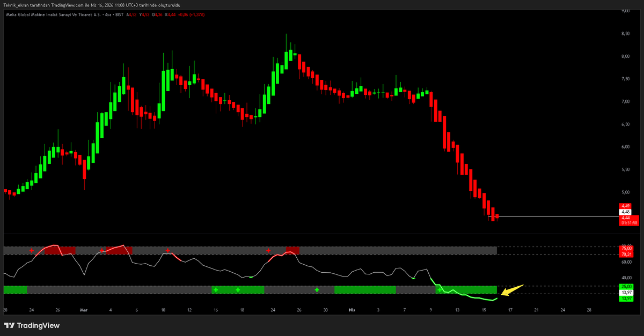Click the 12 date label on time axis

(189, 310)
